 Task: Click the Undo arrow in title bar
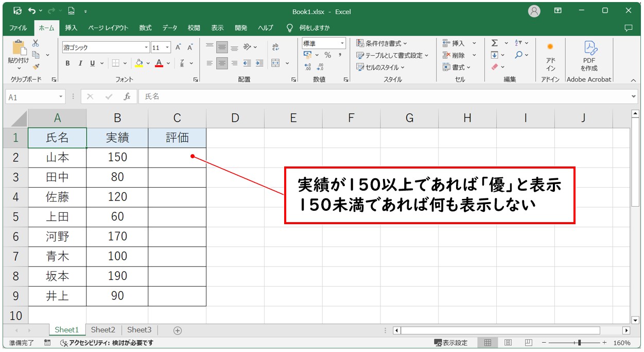coord(32,10)
